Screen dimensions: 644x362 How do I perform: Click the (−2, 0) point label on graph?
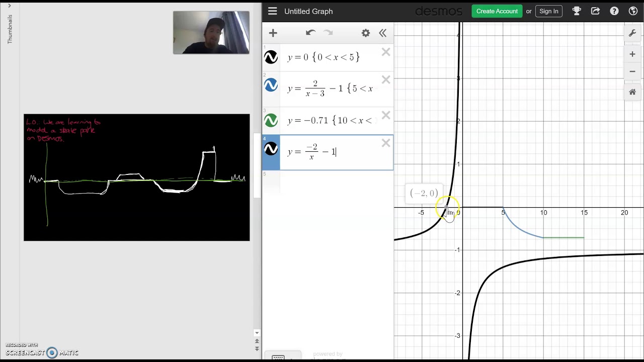424,193
